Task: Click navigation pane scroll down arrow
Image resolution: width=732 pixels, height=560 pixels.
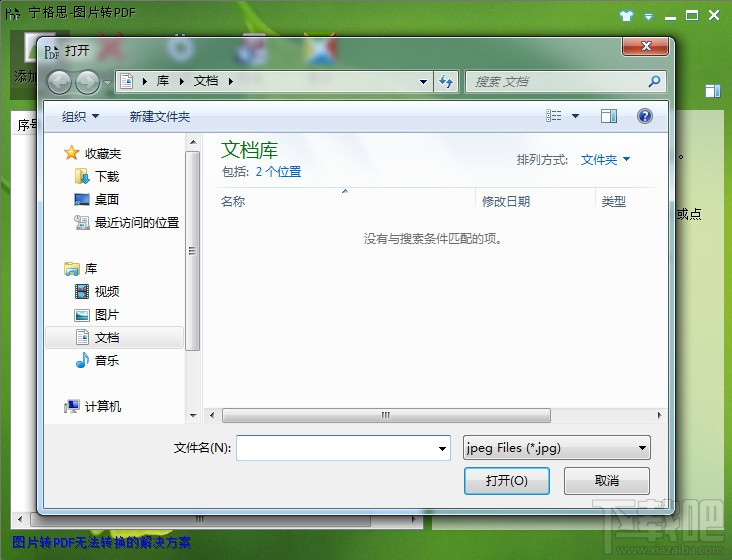Action: [x=193, y=415]
